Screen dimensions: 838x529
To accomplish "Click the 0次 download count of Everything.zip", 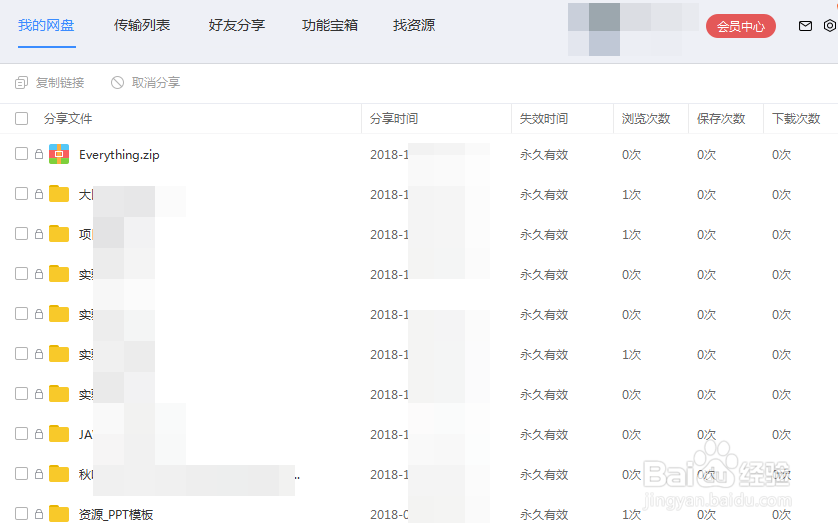I will (781, 154).
